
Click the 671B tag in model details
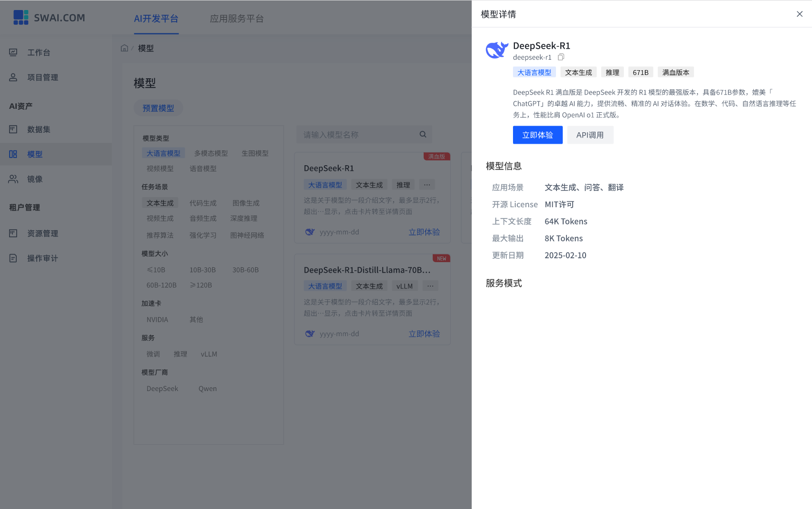point(641,72)
